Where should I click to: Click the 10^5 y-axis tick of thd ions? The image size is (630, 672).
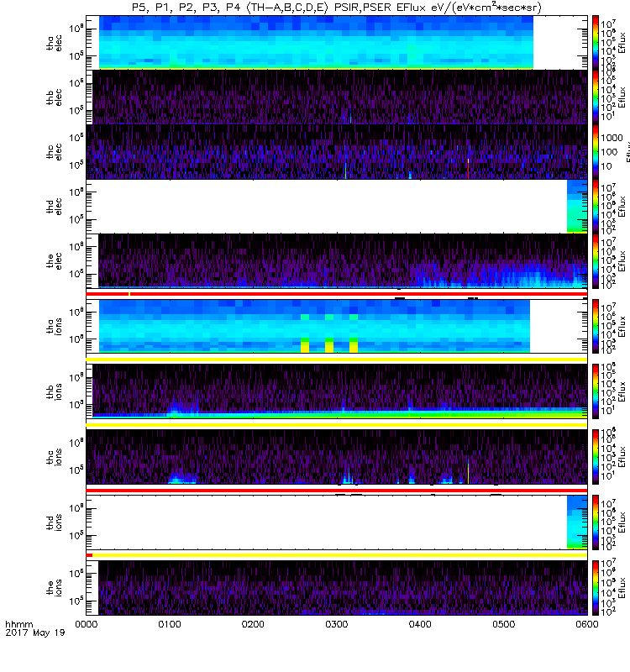click(76, 535)
